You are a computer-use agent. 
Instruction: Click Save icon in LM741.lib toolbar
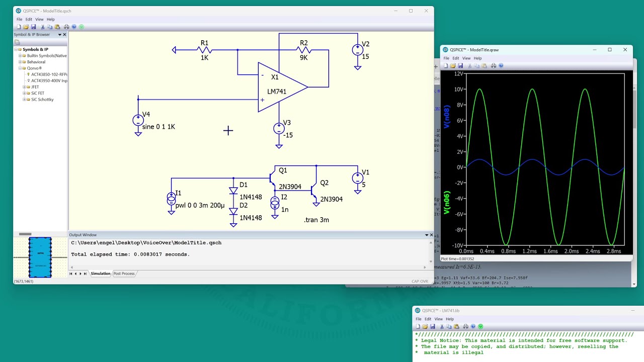point(433,326)
